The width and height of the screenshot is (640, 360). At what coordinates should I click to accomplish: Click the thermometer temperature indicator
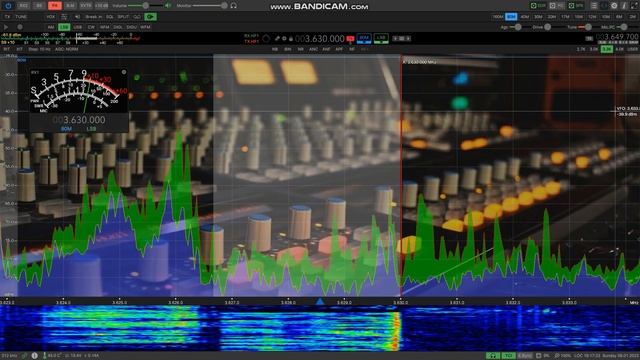44,356
